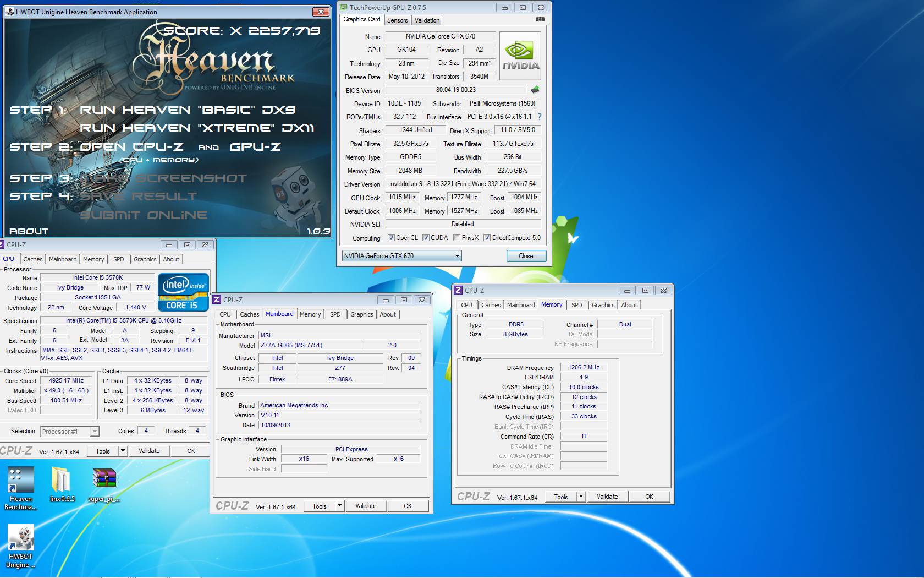Expand Tools dropdown arrow in Mainboard window
This screenshot has height=578, width=924.
[x=339, y=506]
